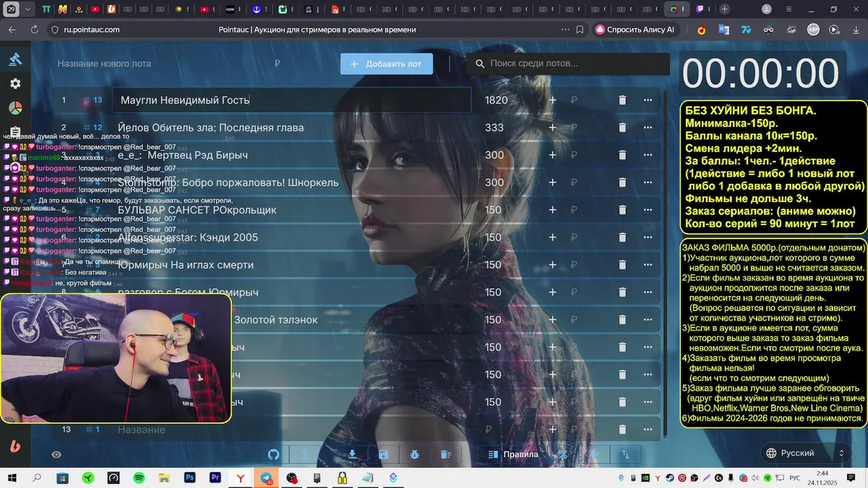
Task: Switch to the Twitch browser tab
Action: (x=701, y=9)
